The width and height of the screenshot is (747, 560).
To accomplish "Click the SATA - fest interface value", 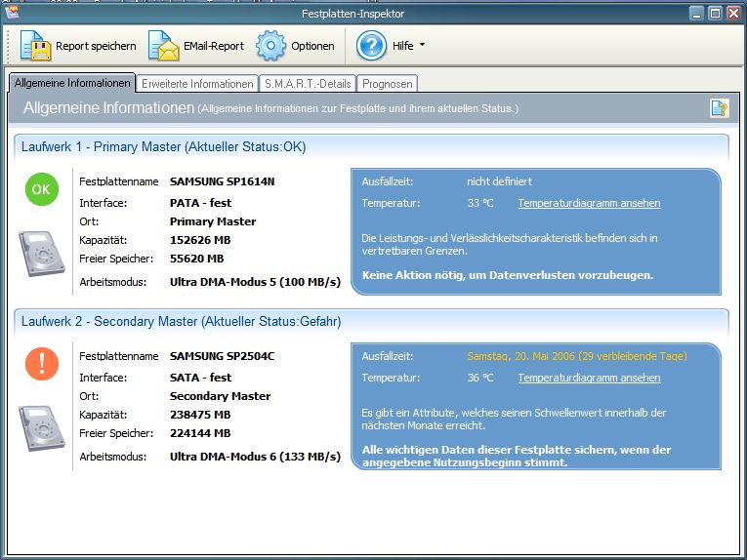I will pyautogui.click(x=200, y=378).
